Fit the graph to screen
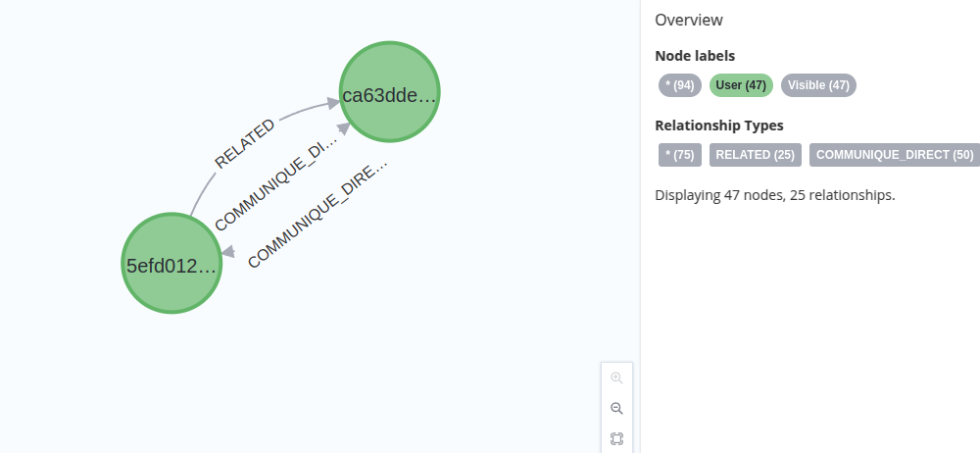The width and height of the screenshot is (980, 453). pyautogui.click(x=616, y=438)
